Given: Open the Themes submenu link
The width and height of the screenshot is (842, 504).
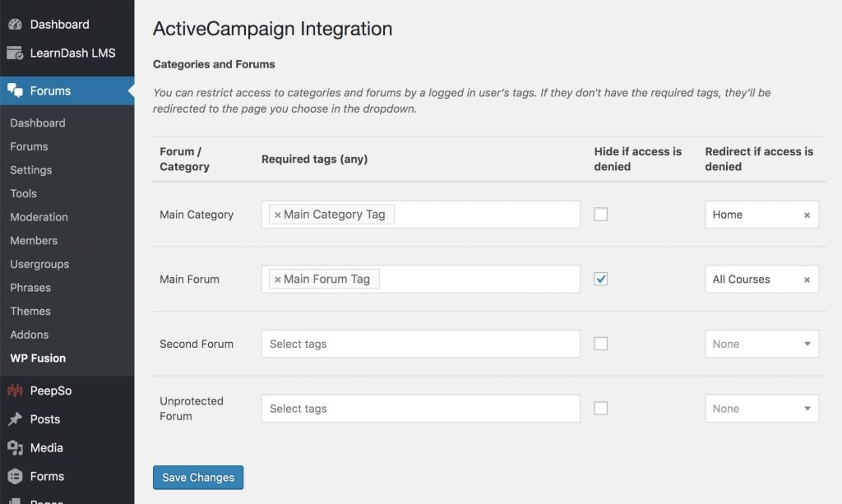Looking at the screenshot, I should coord(30,312).
